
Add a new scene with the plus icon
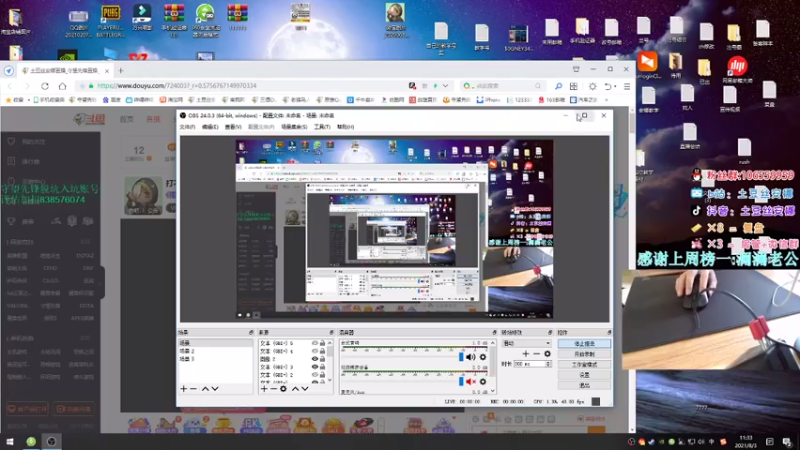coord(184,389)
